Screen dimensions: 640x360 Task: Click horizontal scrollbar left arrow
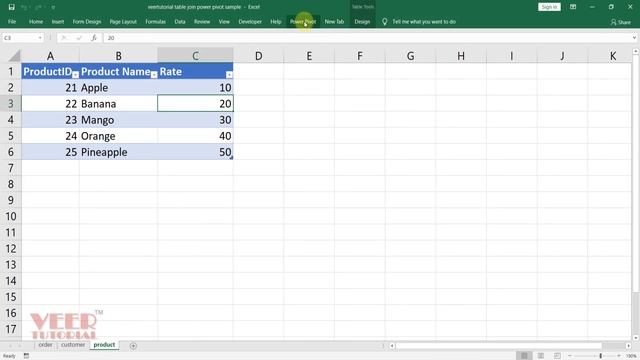[392, 346]
